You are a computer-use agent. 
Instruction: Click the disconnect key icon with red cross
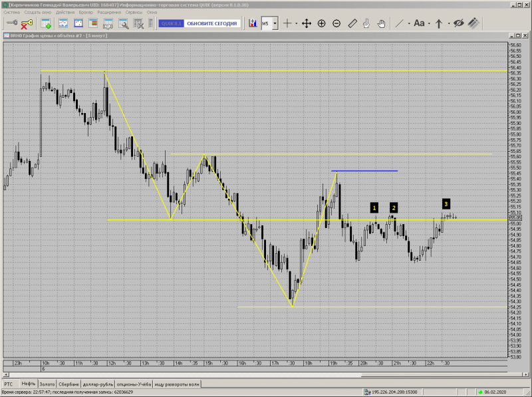[x=27, y=23]
